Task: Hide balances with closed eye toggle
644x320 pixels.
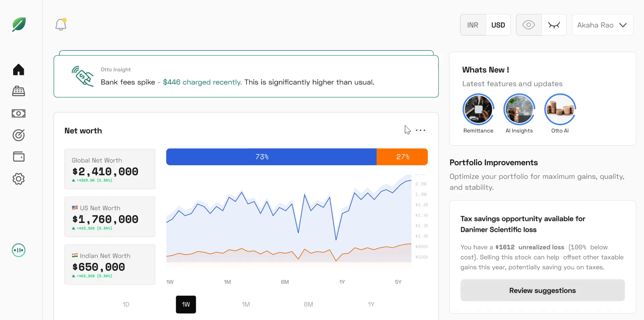Action: click(x=554, y=25)
